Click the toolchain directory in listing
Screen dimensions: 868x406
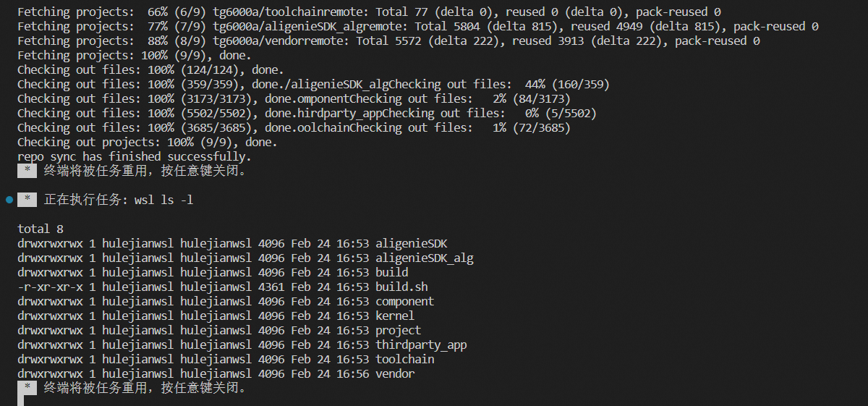pyautogui.click(x=404, y=359)
